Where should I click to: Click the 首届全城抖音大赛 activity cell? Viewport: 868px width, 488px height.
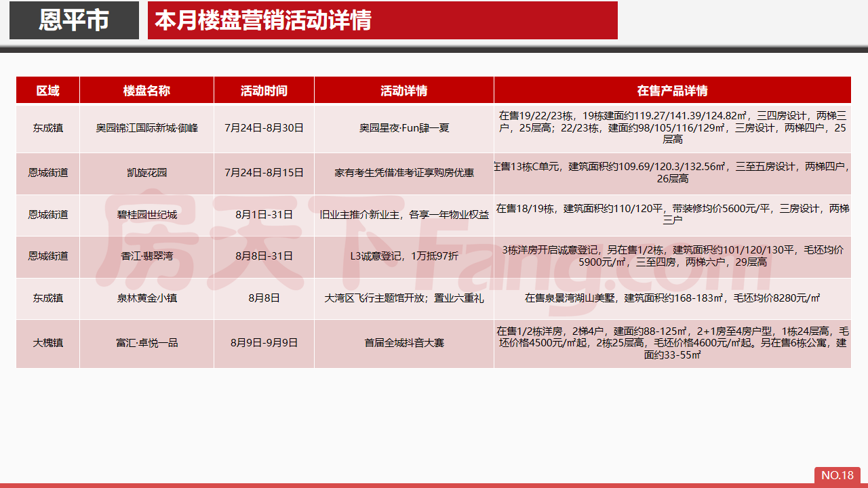click(404, 343)
